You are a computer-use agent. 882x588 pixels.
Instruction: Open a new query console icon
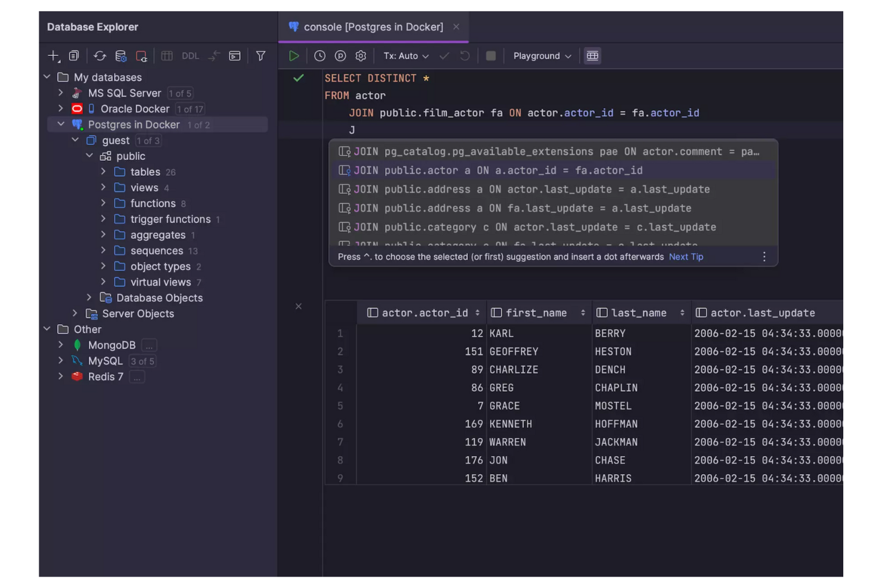pos(235,56)
